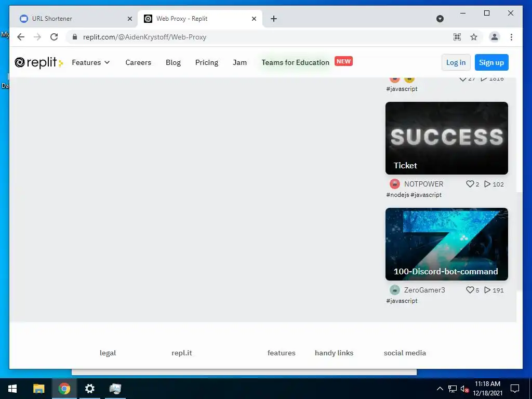Image resolution: width=532 pixels, height=399 pixels.
Task: Open File Explorer from taskbar
Action: pos(38,389)
